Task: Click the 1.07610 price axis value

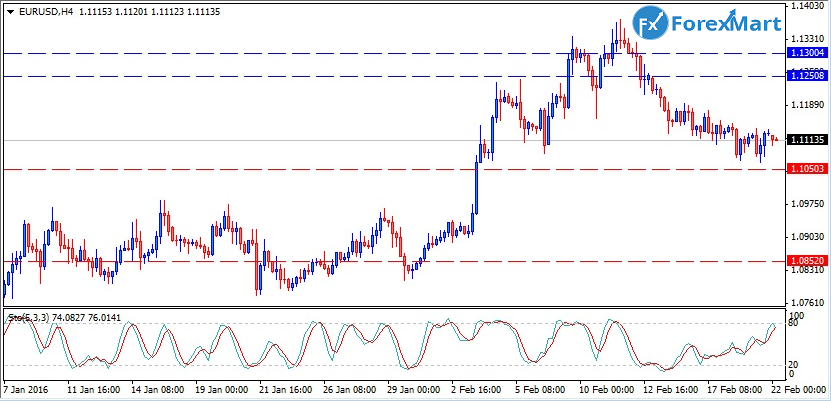Action: coord(805,302)
